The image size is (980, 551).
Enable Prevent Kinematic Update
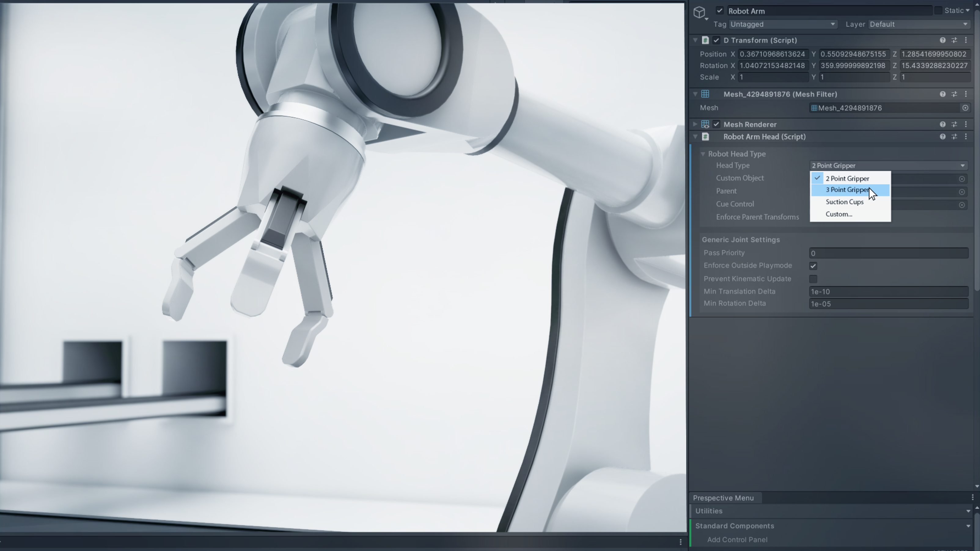(813, 279)
